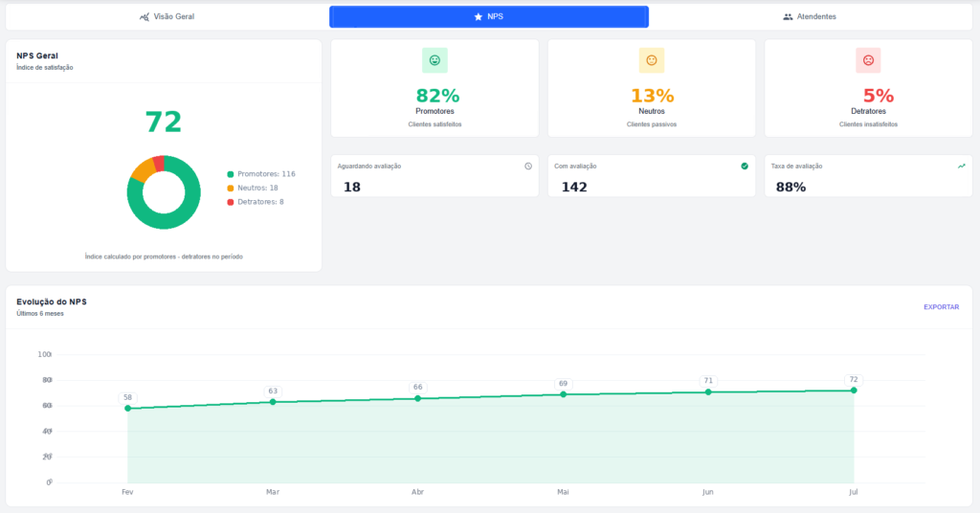
Task: Click the chart icon beside Visão Geral
Action: click(x=145, y=17)
